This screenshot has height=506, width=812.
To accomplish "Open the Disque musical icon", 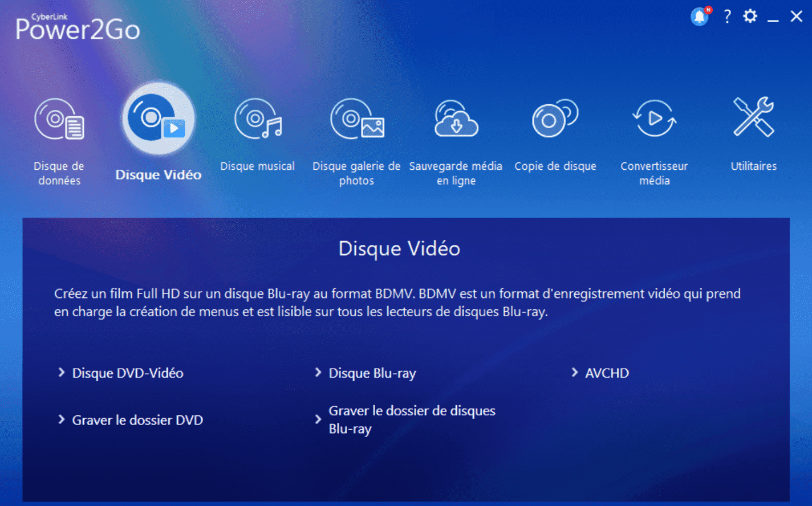I will pyautogui.click(x=258, y=119).
